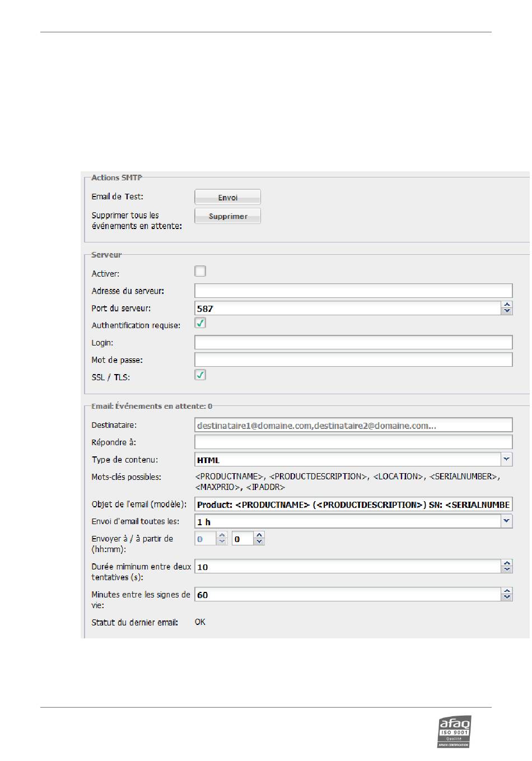Increase hours in Envoyer à partir de
Screen dimensions: 532x761
(x=222, y=535)
